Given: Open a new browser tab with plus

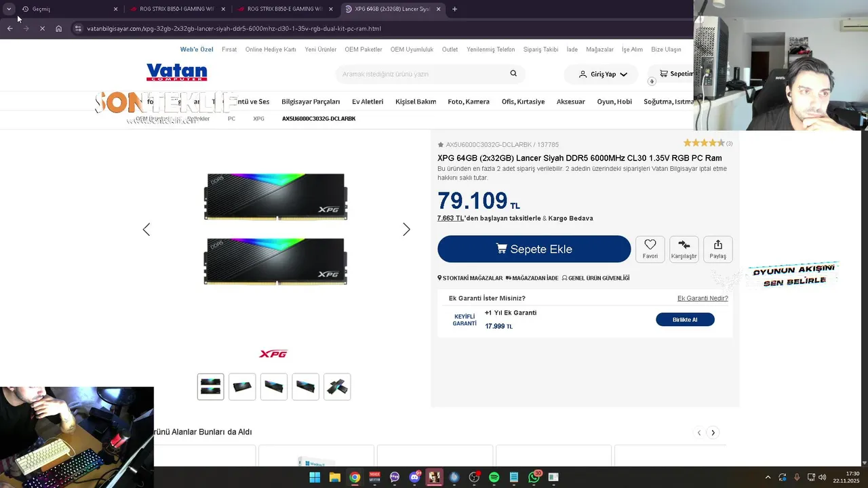Looking at the screenshot, I should (x=454, y=9).
